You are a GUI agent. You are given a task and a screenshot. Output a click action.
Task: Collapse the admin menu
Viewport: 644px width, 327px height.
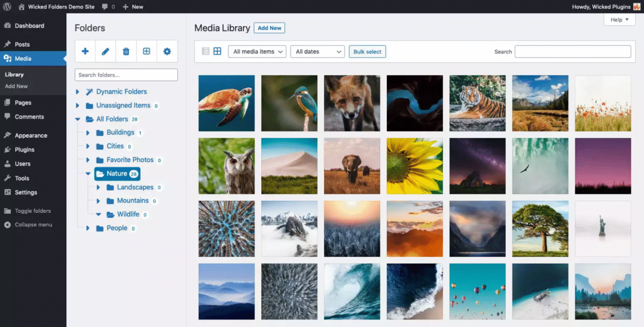pyautogui.click(x=33, y=225)
